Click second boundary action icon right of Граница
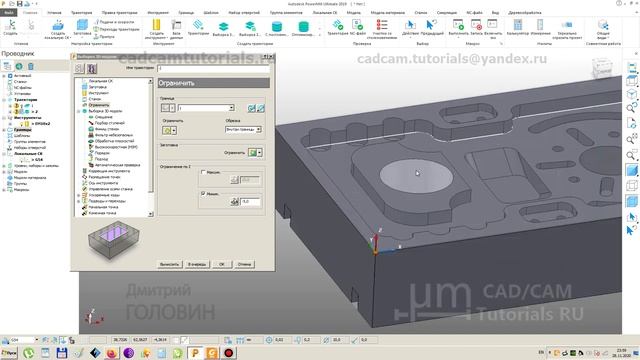 click(x=260, y=108)
